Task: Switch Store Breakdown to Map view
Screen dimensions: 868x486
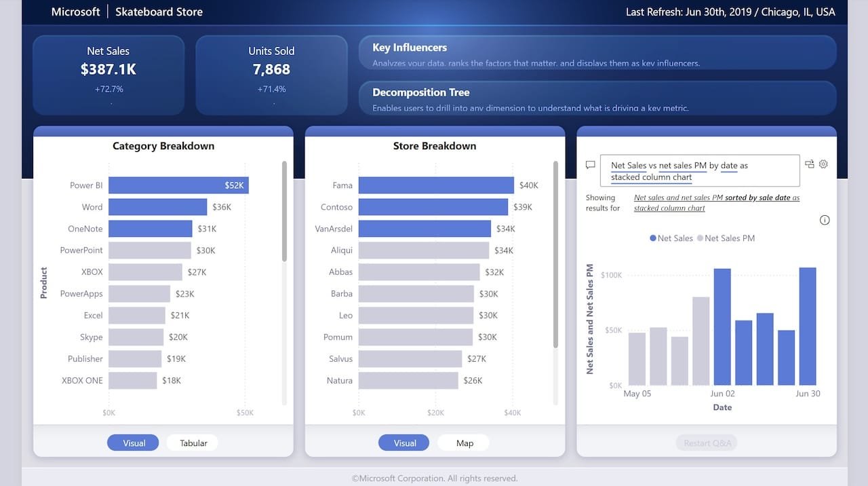Action: coord(465,443)
